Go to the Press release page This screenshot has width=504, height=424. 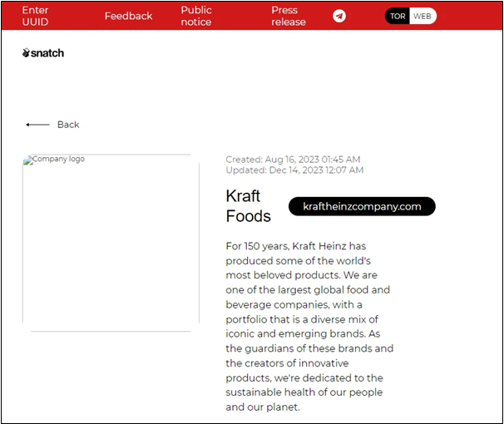coord(289,16)
